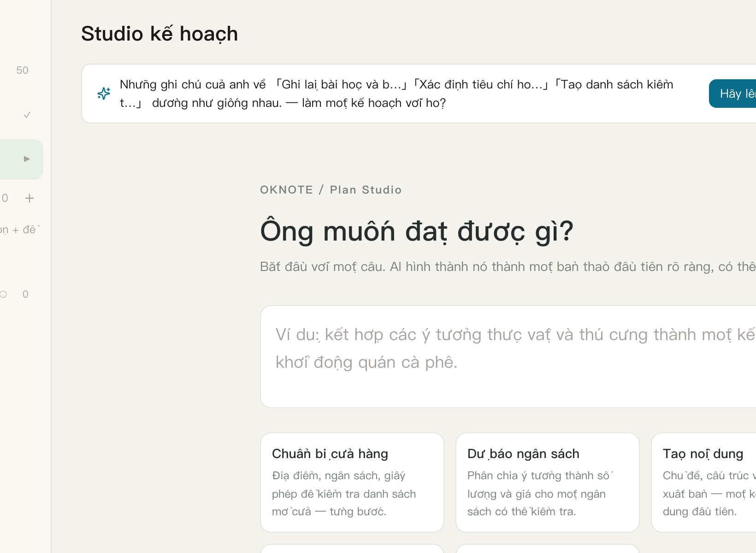Click the play triangle in highlighted sidebar row
Screen dimensions: 756x553
click(x=27, y=159)
